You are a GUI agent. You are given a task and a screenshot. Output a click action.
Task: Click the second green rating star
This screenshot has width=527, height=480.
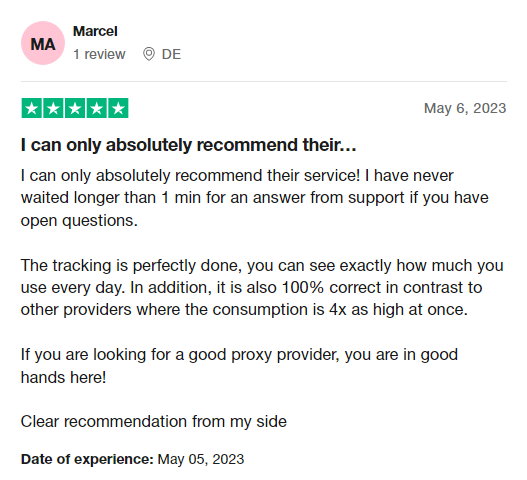[x=53, y=108]
